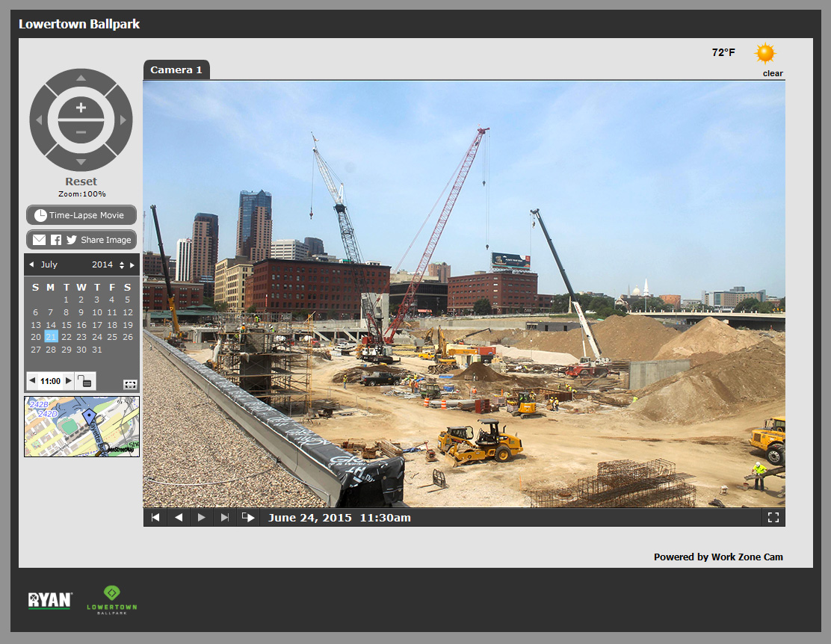Share the image on Facebook
Screen dimensions: 831x644
[55, 239]
